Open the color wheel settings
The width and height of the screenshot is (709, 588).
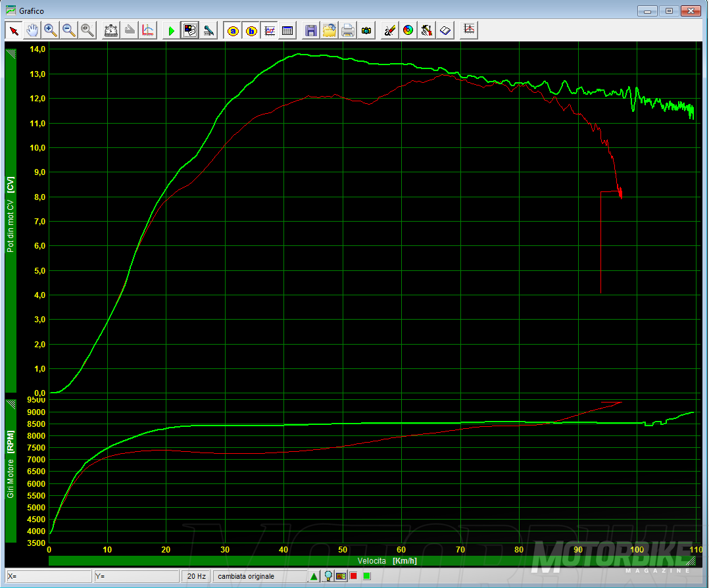click(408, 30)
